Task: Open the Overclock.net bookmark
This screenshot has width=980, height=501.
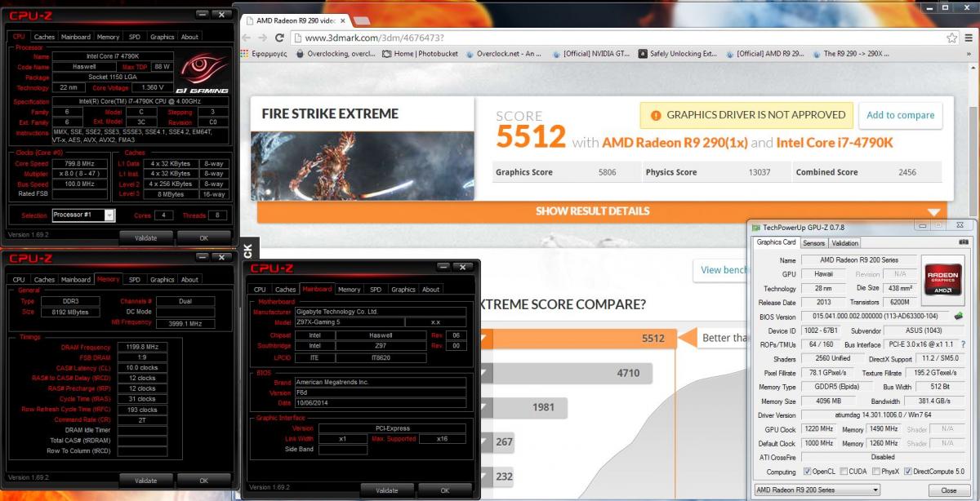Action: point(506,54)
